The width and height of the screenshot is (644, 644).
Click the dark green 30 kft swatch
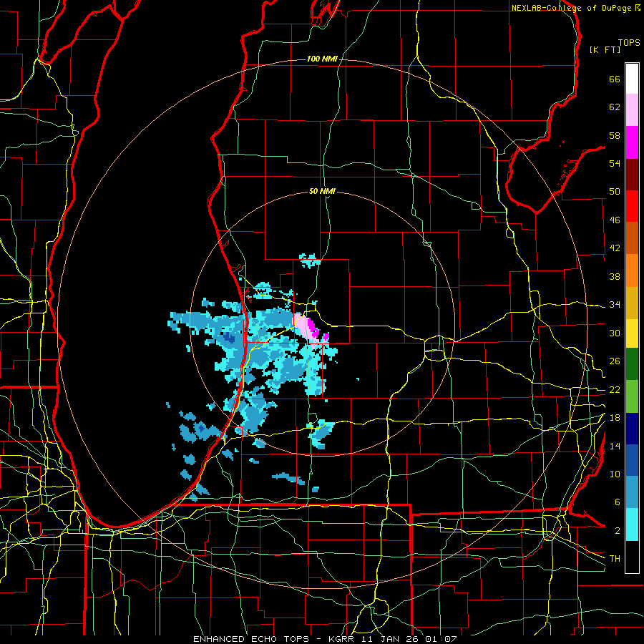pos(632,364)
